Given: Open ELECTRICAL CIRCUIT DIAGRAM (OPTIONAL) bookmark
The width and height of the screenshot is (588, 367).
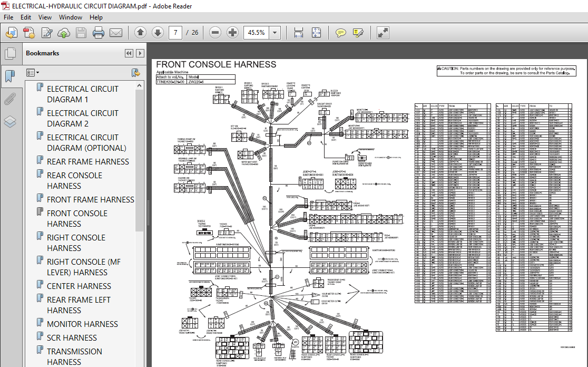Looking at the screenshot, I should point(86,142).
